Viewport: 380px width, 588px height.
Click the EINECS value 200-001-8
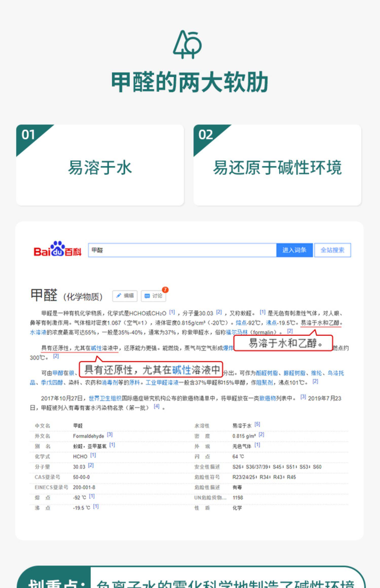tap(84, 487)
